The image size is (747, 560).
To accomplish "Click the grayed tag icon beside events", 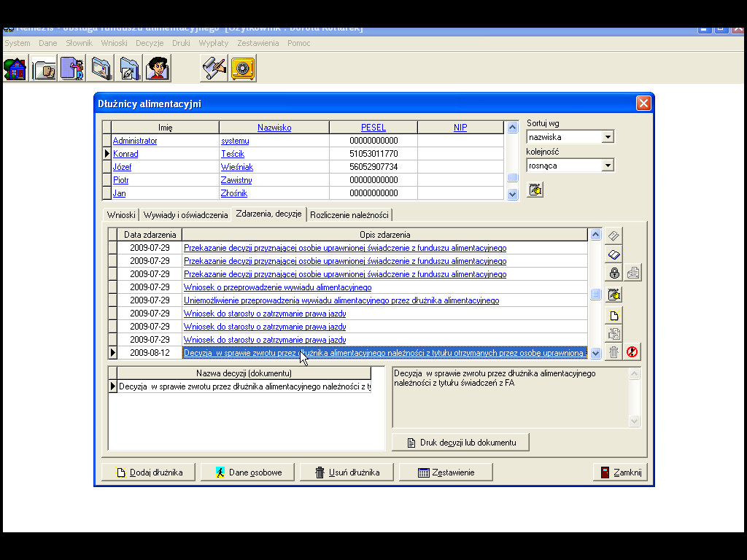I will click(614, 236).
